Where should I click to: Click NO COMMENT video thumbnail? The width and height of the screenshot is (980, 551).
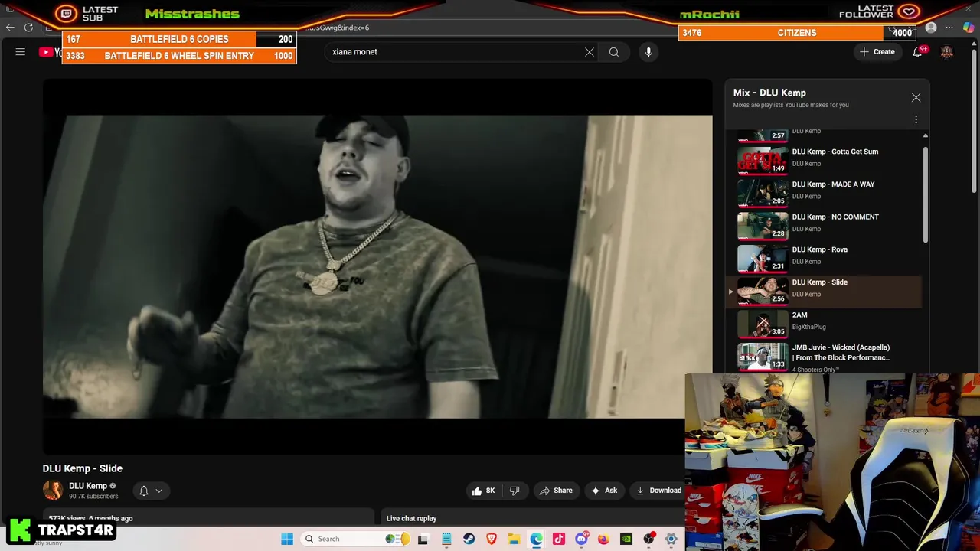763,225
